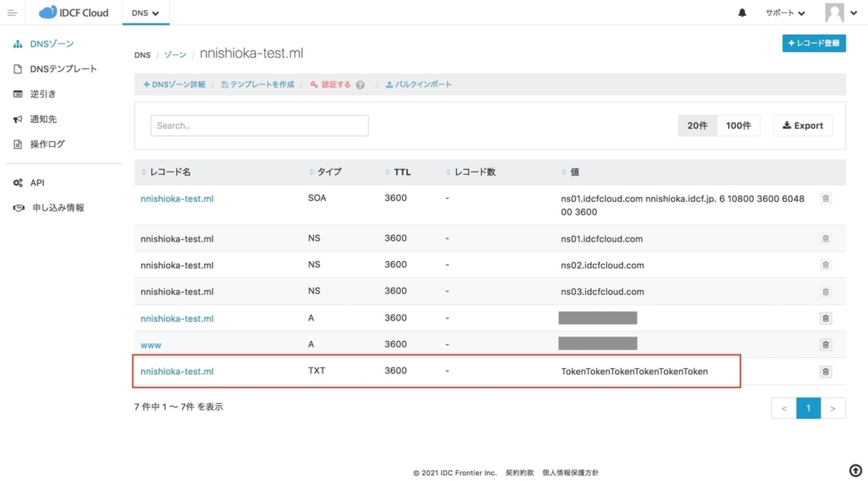Expand the サポート dropdown menu
The image size is (868, 481).
(x=785, y=13)
